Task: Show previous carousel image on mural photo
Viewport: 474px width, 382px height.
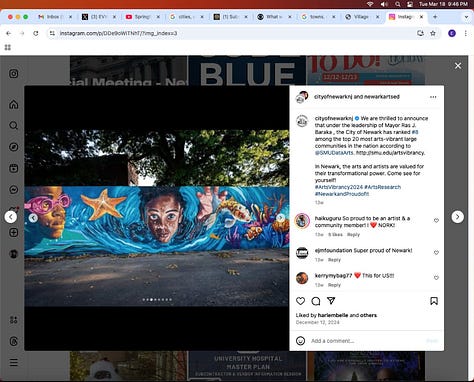Action: tap(33, 218)
